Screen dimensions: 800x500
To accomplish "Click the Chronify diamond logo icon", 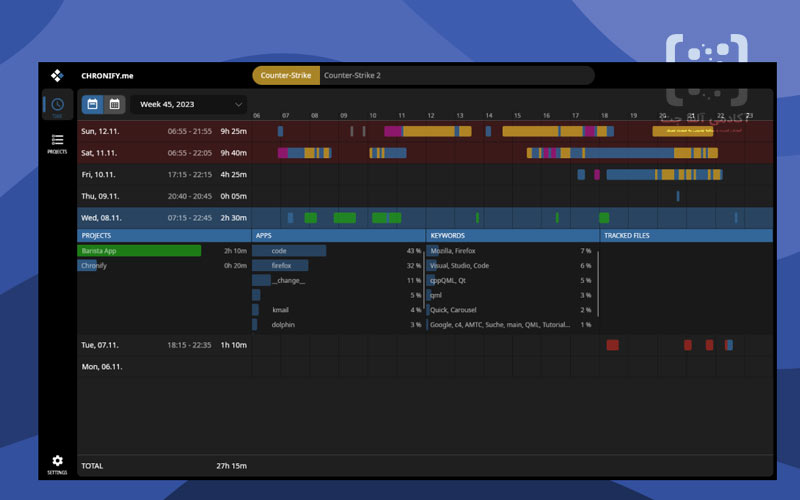I will [57, 76].
